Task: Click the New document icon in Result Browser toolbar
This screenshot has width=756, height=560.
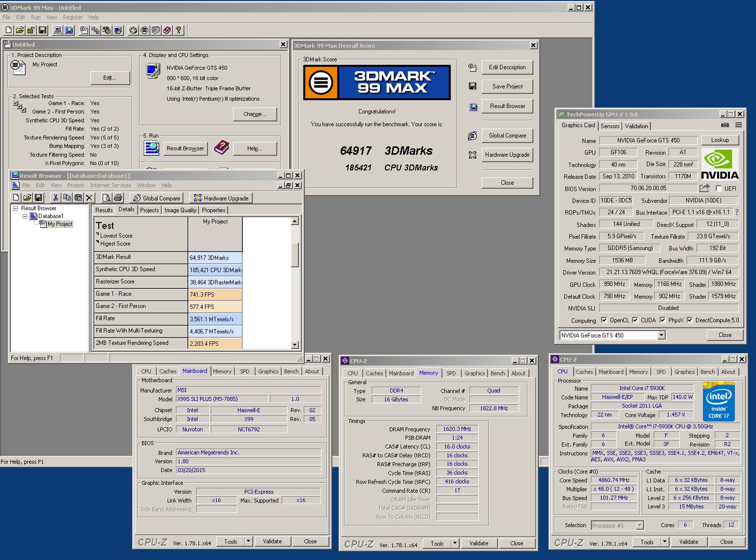Action: click(x=16, y=197)
